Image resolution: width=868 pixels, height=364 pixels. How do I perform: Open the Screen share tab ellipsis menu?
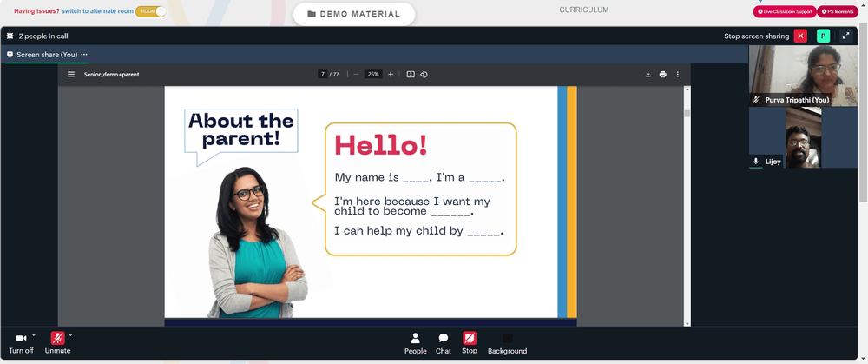[x=84, y=54]
